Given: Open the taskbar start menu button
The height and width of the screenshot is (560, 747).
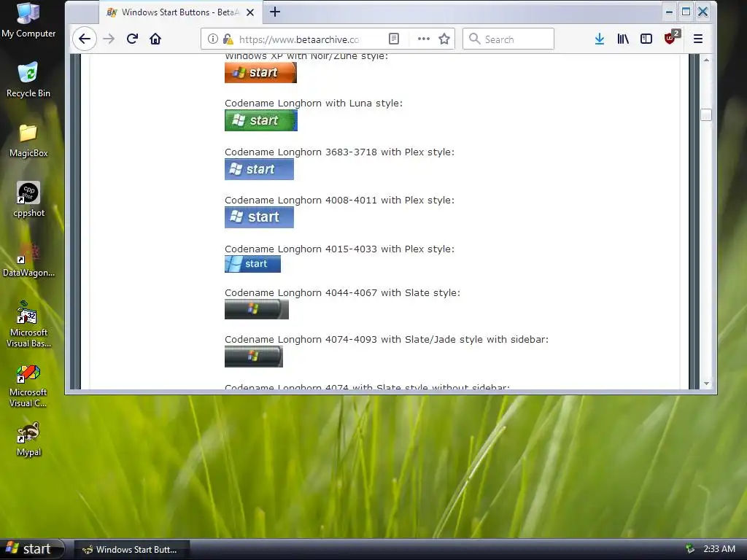Looking at the screenshot, I should click(x=31, y=549).
